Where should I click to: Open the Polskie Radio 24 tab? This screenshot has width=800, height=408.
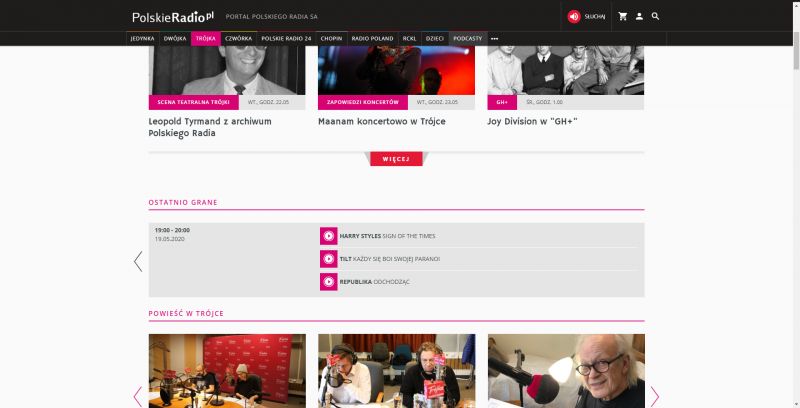[286, 38]
